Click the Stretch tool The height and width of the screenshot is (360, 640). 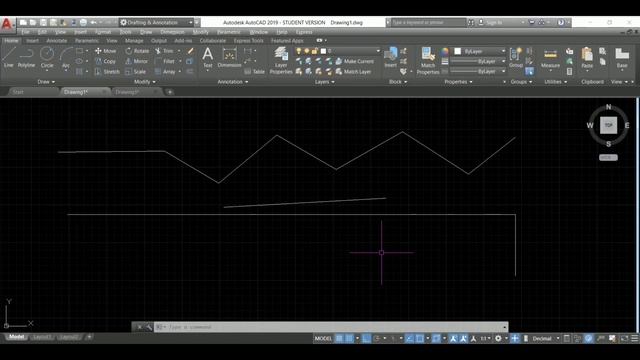pyautogui.click(x=107, y=71)
